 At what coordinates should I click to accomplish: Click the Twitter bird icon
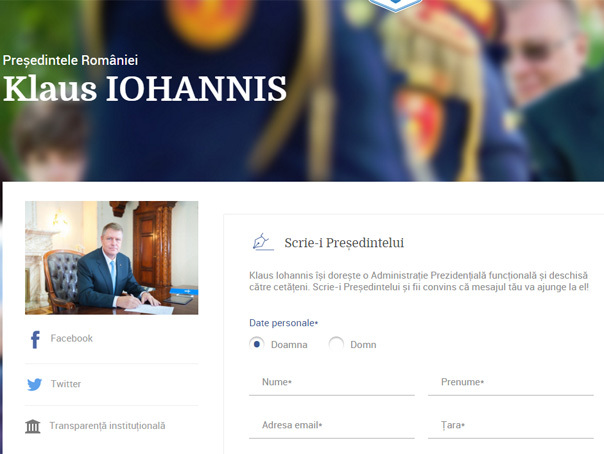tap(34, 384)
